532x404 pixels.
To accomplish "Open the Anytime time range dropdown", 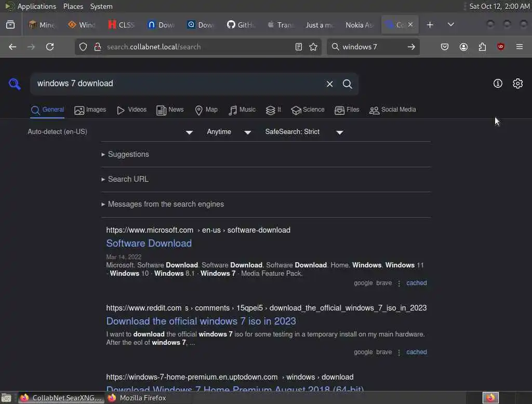I will pos(229,132).
